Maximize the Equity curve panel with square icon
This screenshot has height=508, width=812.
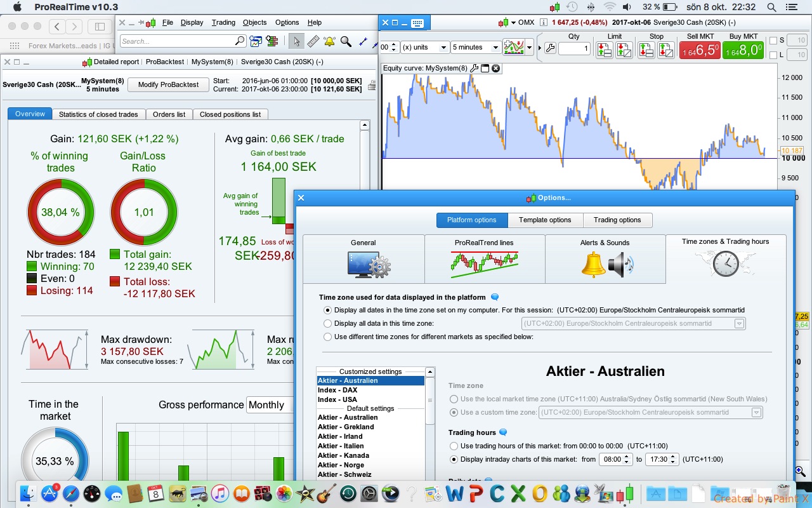485,68
